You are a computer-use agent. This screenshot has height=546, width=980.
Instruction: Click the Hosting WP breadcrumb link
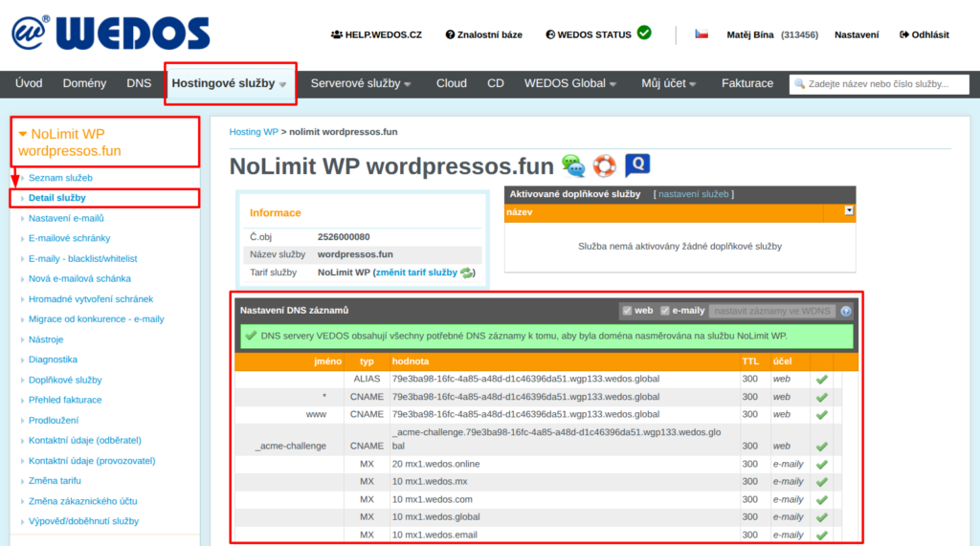(253, 132)
